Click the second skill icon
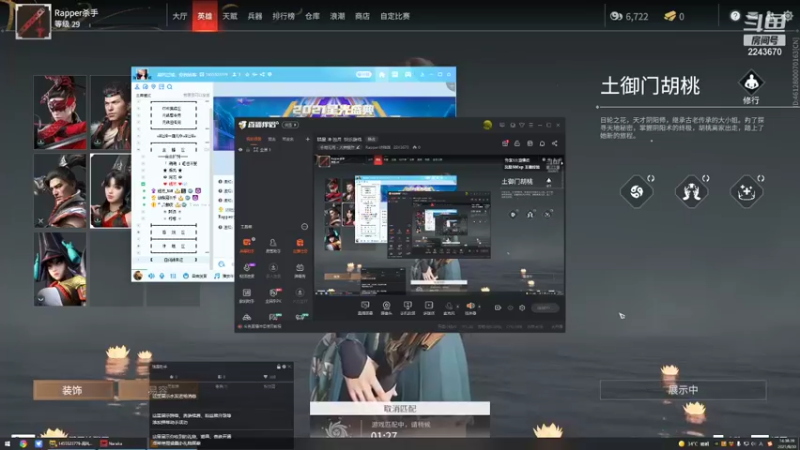The height and width of the screenshot is (450, 800). point(691,191)
